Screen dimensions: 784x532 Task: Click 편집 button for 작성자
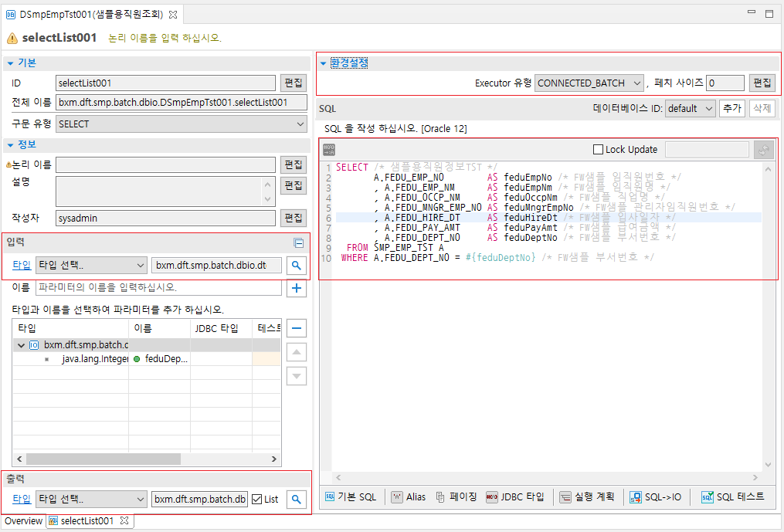[x=293, y=218]
